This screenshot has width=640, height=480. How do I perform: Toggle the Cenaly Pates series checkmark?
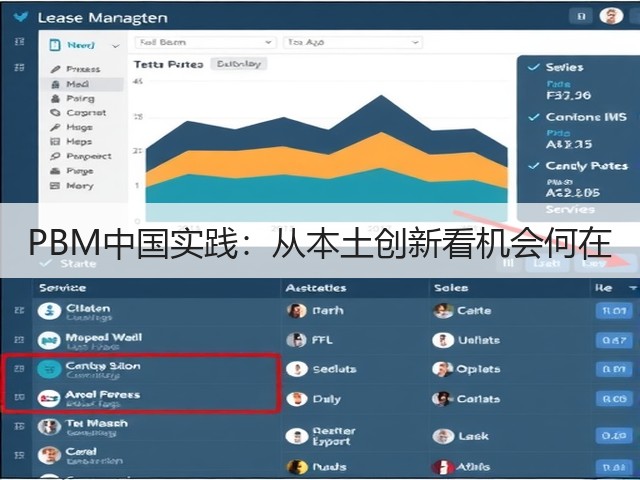tap(533, 166)
